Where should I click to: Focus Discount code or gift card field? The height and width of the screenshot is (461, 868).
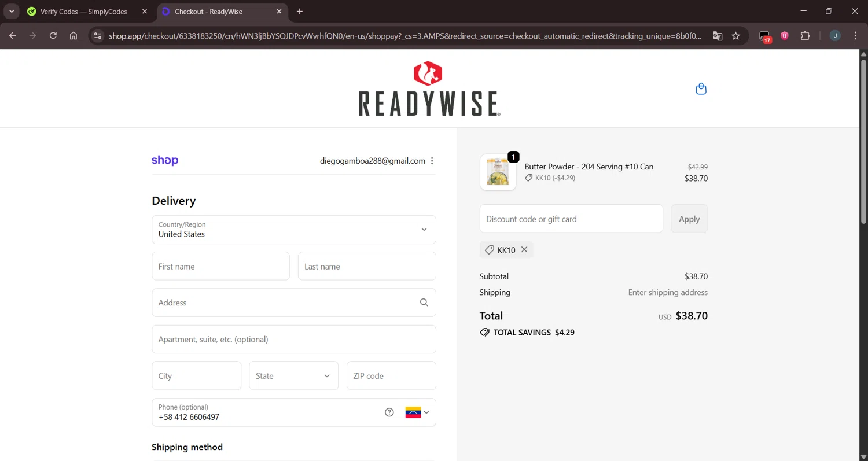click(x=571, y=219)
